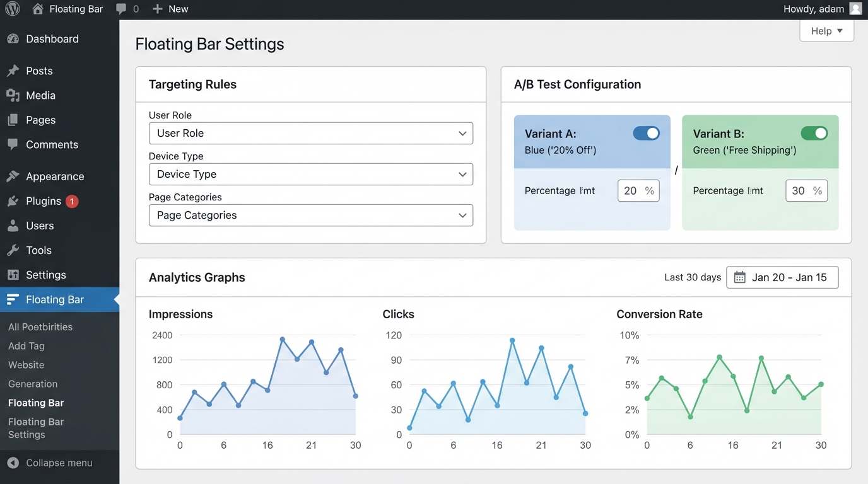Turn off Variant B toggle
Image resolution: width=868 pixels, height=484 pixels.
[x=814, y=133]
